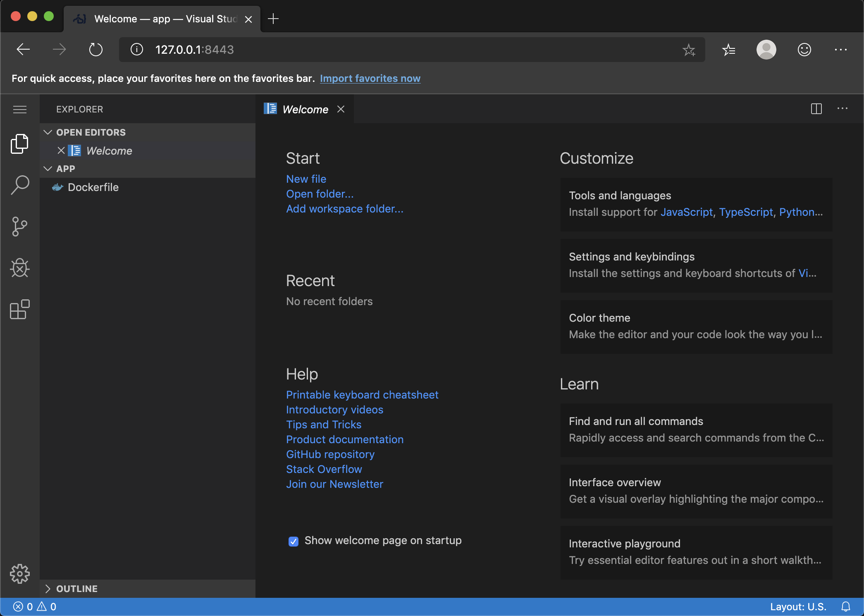
Task: Go back using the browser back arrow
Action: coord(24,50)
